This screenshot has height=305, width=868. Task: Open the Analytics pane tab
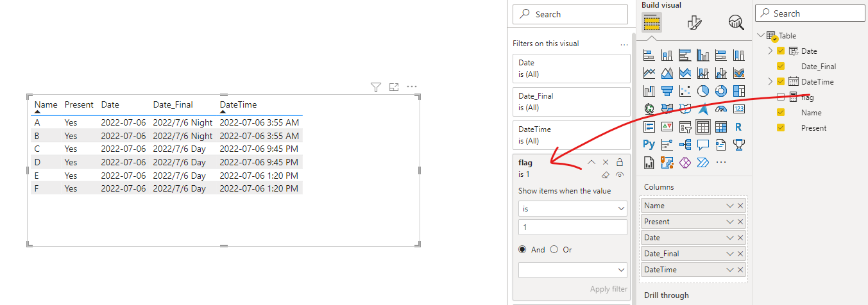point(736,23)
